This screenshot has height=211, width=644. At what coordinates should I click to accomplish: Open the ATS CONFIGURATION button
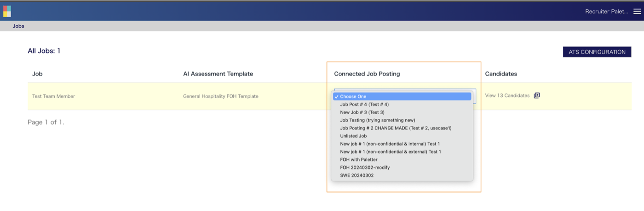point(597,52)
